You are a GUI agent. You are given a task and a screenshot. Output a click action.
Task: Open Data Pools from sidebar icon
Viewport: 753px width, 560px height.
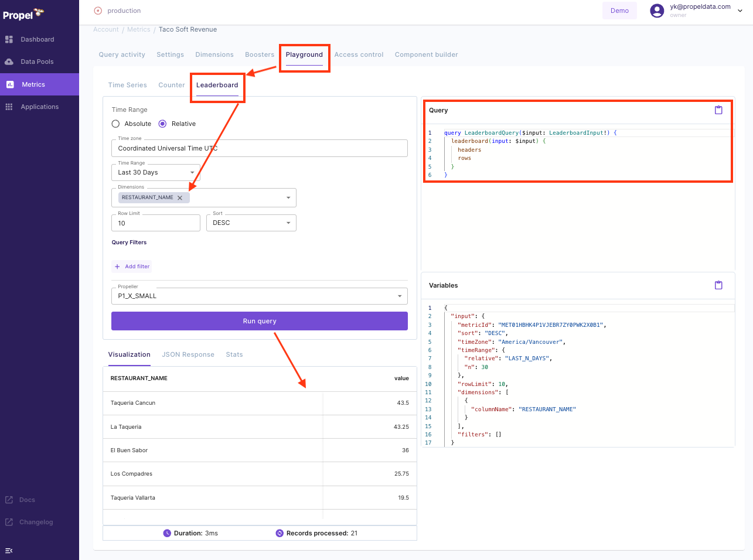(x=9, y=62)
